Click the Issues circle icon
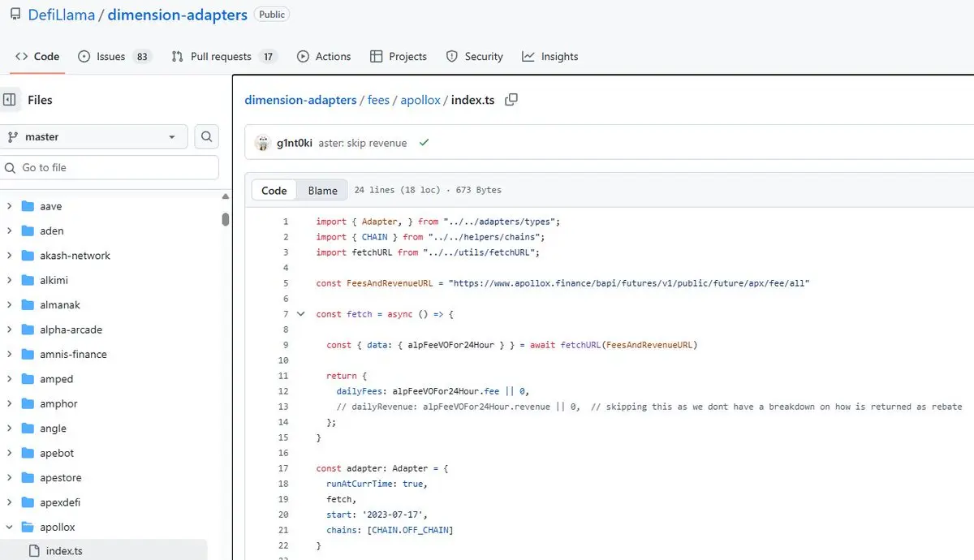The image size is (974, 560). click(84, 56)
